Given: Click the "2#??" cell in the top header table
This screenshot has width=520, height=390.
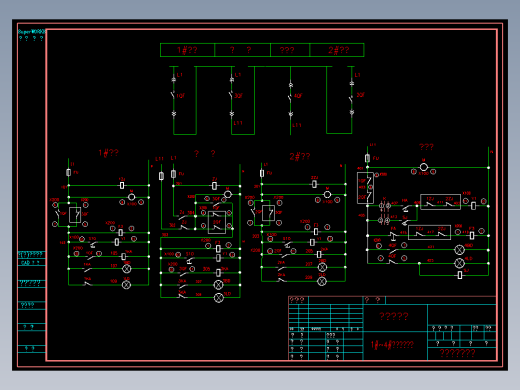Looking at the screenshot, I should pyautogui.click(x=337, y=50).
